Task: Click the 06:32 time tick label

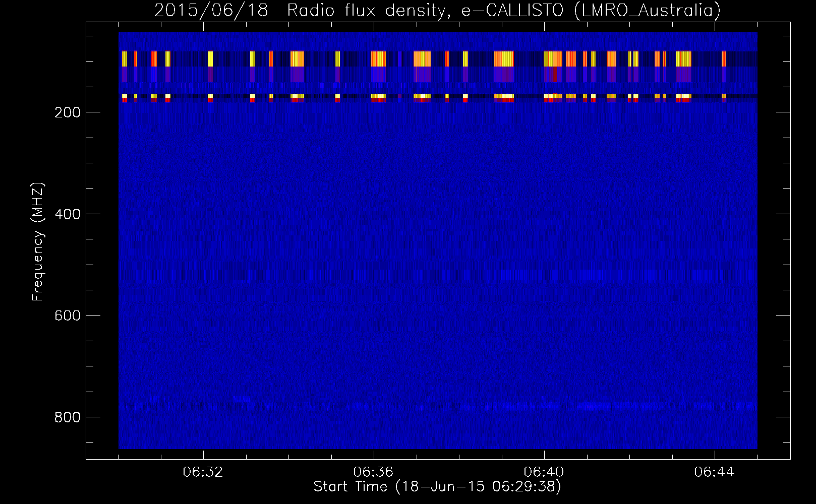Action: 203,472
